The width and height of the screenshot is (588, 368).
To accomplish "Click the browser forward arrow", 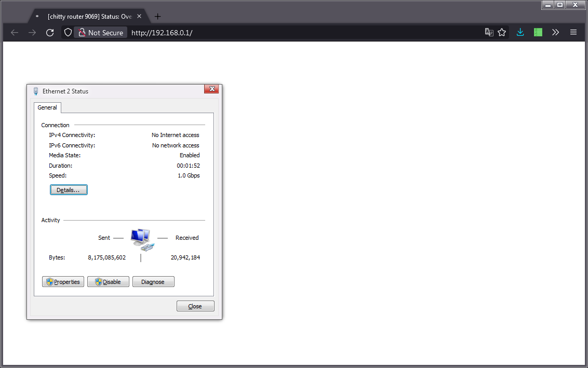I will [x=32, y=33].
